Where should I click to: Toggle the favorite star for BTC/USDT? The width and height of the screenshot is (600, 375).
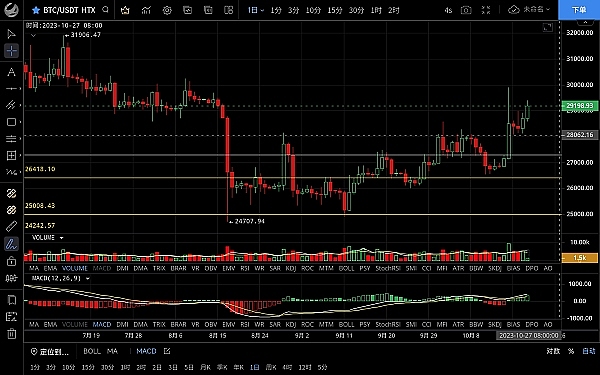click(x=36, y=10)
